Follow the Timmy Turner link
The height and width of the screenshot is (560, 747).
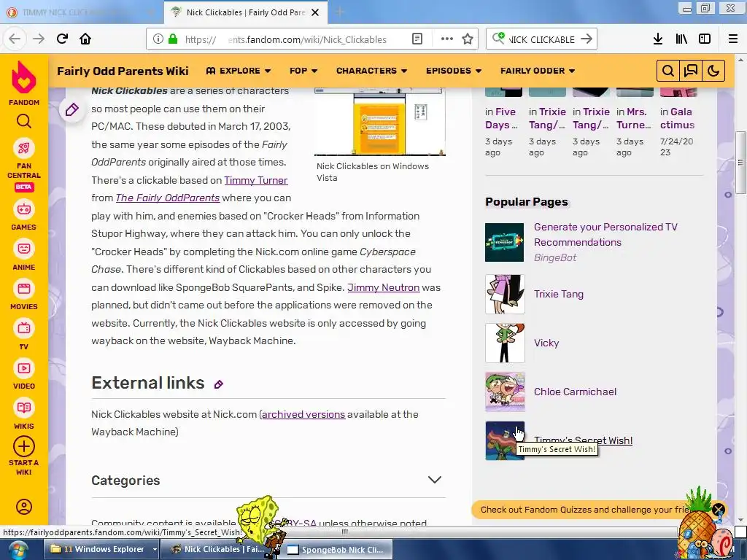[x=256, y=181]
